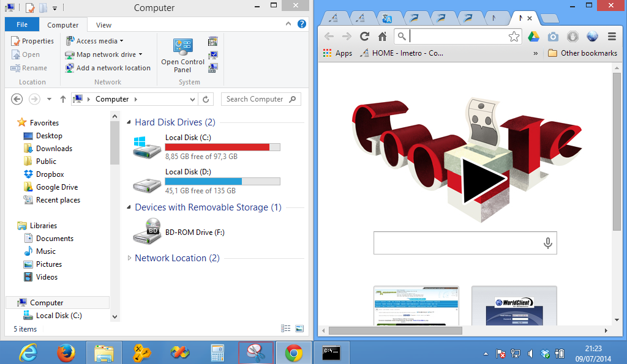
Task: Open the Map network drive dropdown
Action: [x=140, y=54]
